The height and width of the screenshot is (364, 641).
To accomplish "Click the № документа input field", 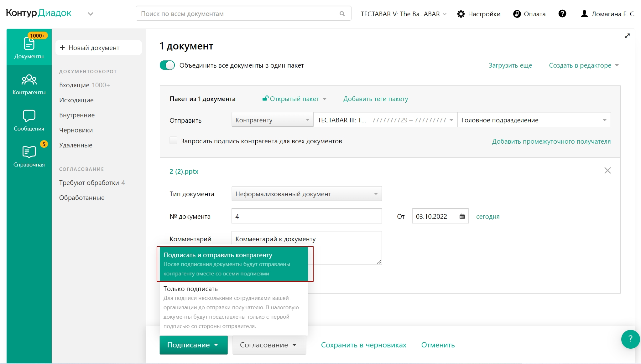I will [x=306, y=216].
